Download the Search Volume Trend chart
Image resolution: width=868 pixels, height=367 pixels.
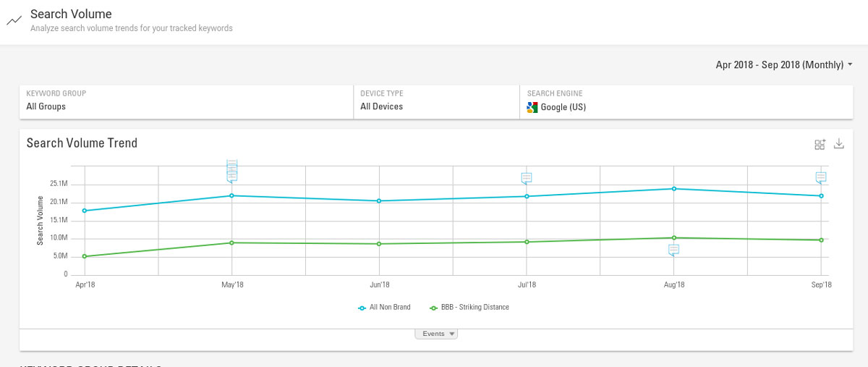pyautogui.click(x=839, y=143)
